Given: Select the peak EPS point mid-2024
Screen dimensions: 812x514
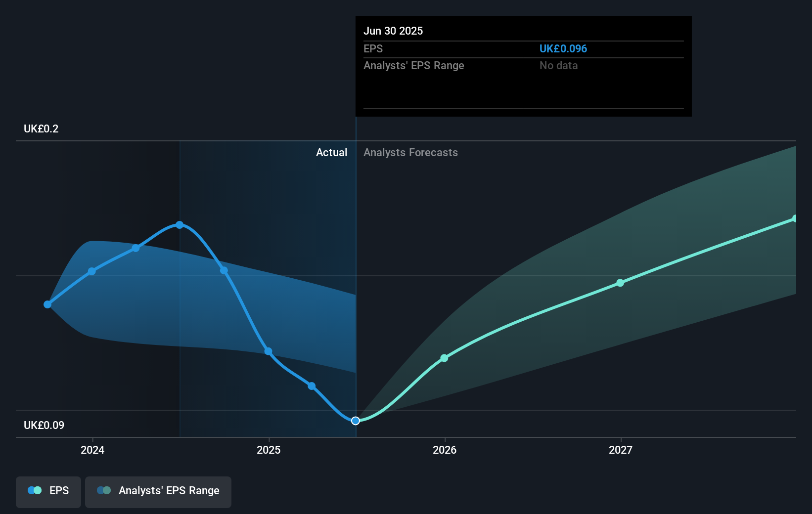Looking at the screenshot, I should pyautogui.click(x=180, y=225).
